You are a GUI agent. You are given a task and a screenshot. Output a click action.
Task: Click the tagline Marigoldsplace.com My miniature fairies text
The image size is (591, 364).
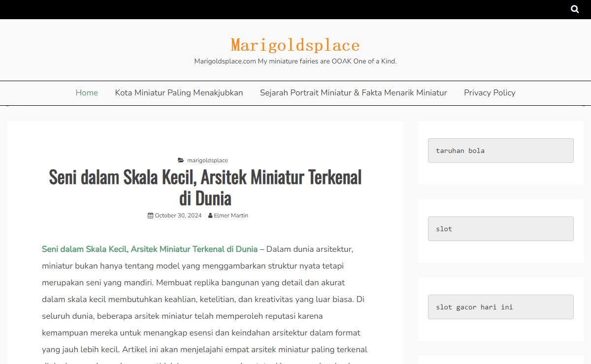point(295,61)
